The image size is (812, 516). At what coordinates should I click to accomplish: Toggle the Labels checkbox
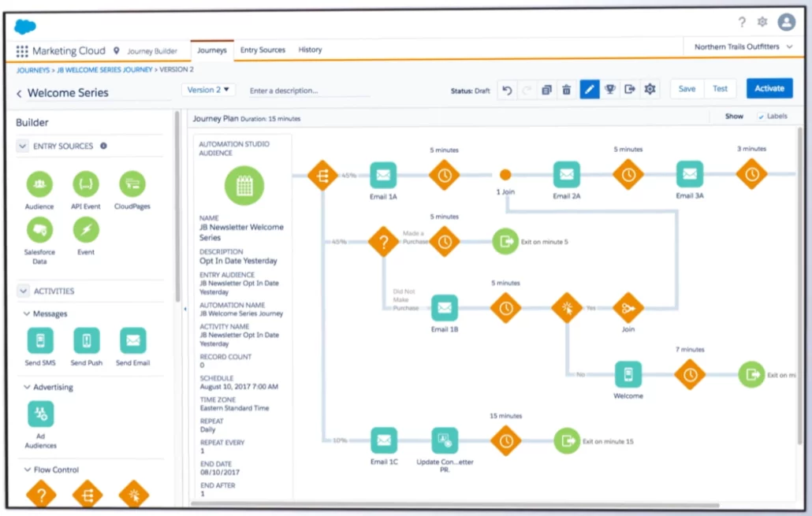click(x=761, y=117)
